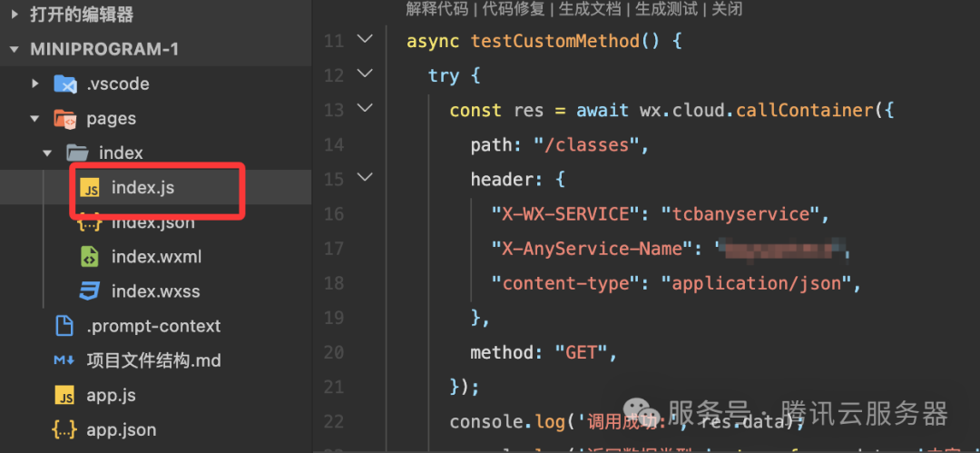Viewport: 980px width, 453px height.
Task: Click the JS icon beside app.js
Action: 64,396
